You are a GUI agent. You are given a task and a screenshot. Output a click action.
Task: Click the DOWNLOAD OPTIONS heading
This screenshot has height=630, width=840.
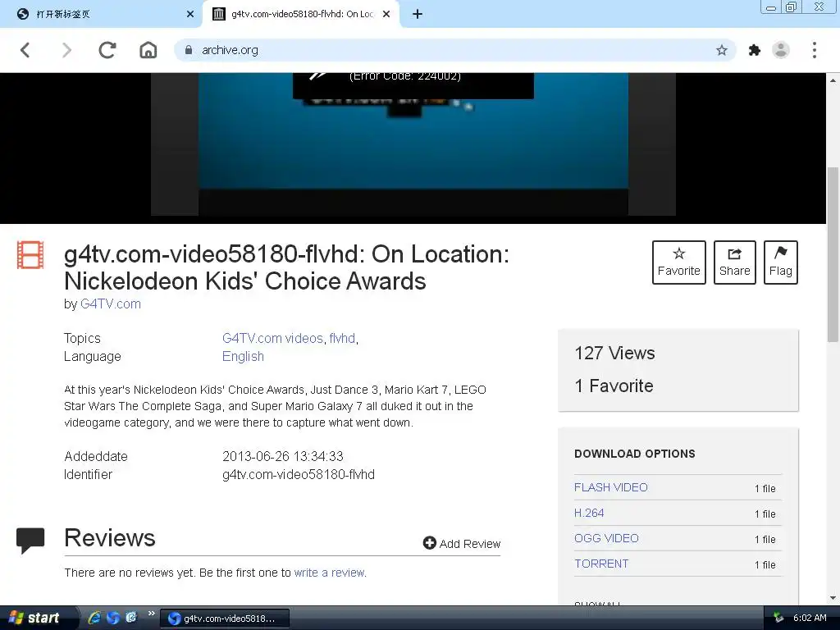(635, 454)
